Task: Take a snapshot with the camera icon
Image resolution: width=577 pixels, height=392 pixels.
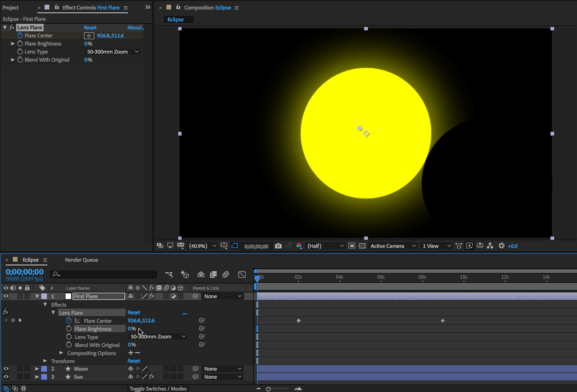Action: tap(278, 246)
